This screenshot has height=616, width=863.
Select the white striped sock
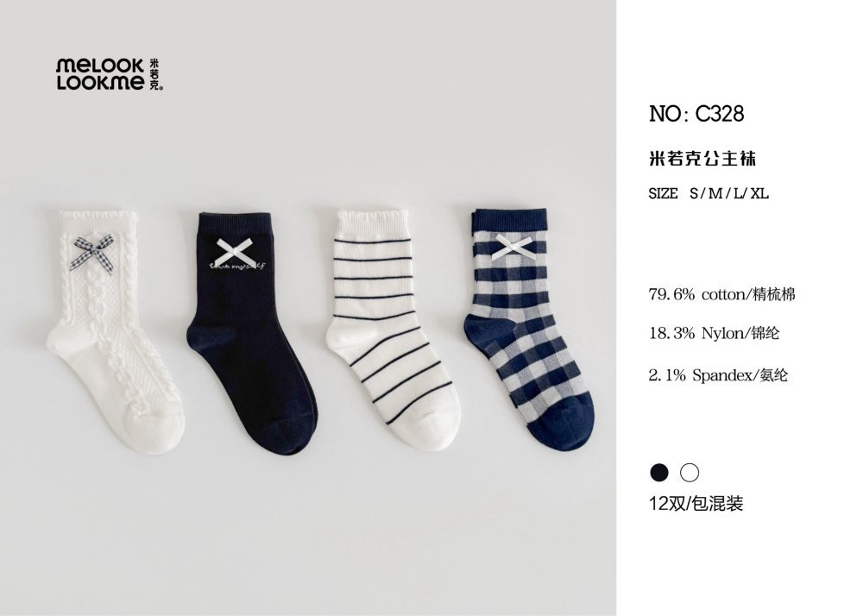pyautogui.click(x=392, y=329)
